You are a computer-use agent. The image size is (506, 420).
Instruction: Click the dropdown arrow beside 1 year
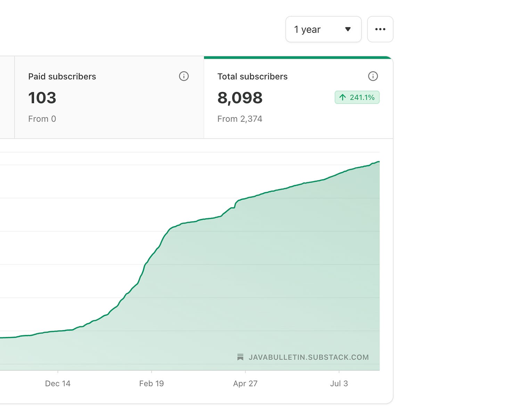348,29
